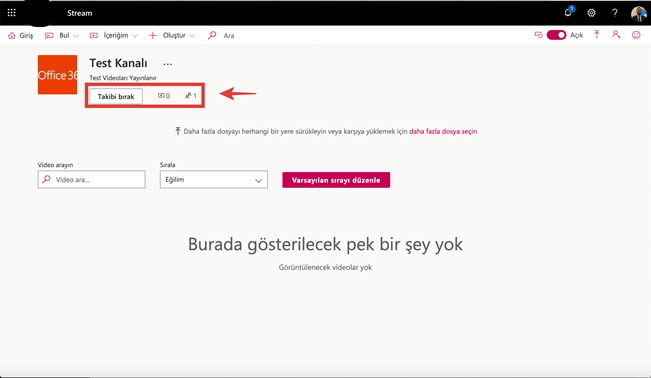Toggle the Açık switch off
The width and height of the screenshot is (651, 378).
556,35
